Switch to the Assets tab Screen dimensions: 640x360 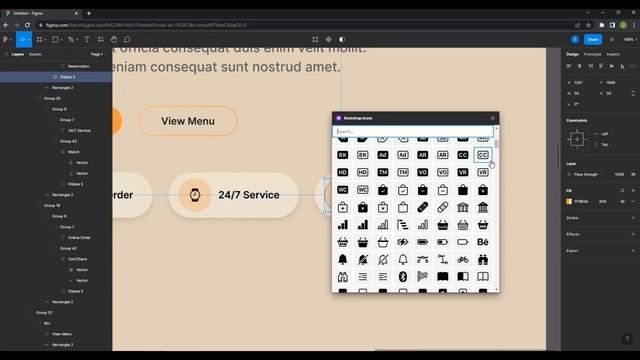35,54
